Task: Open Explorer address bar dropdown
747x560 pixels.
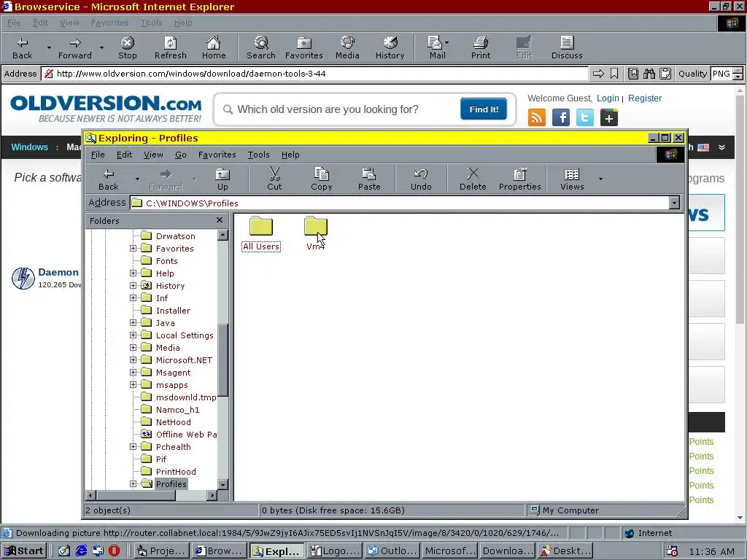Action: coord(673,203)
